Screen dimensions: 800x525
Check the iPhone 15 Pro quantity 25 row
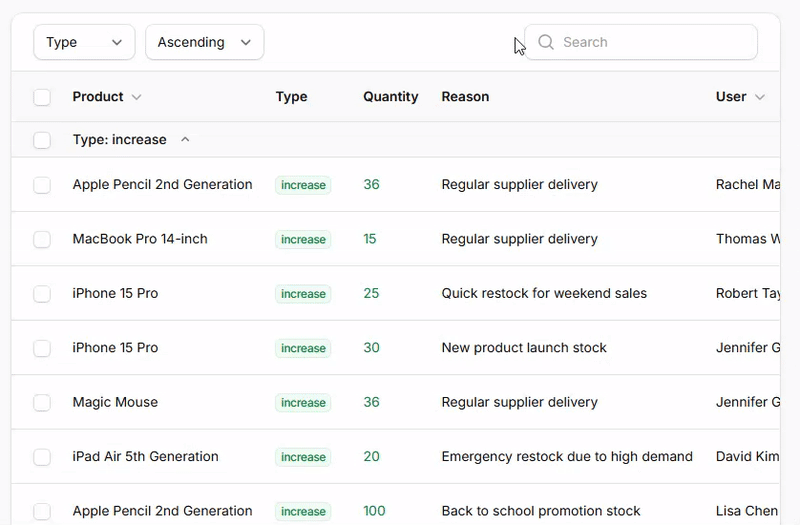42,294
